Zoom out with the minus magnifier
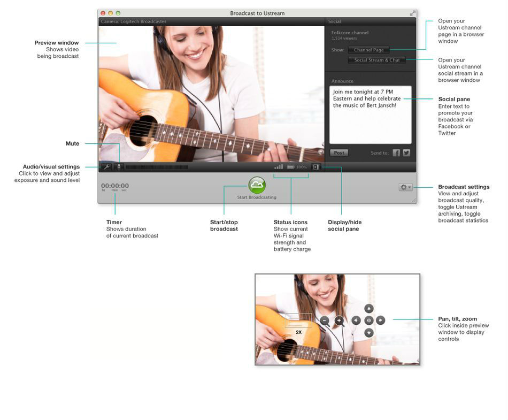The image size is (508, 420). [x=325, y=321]
